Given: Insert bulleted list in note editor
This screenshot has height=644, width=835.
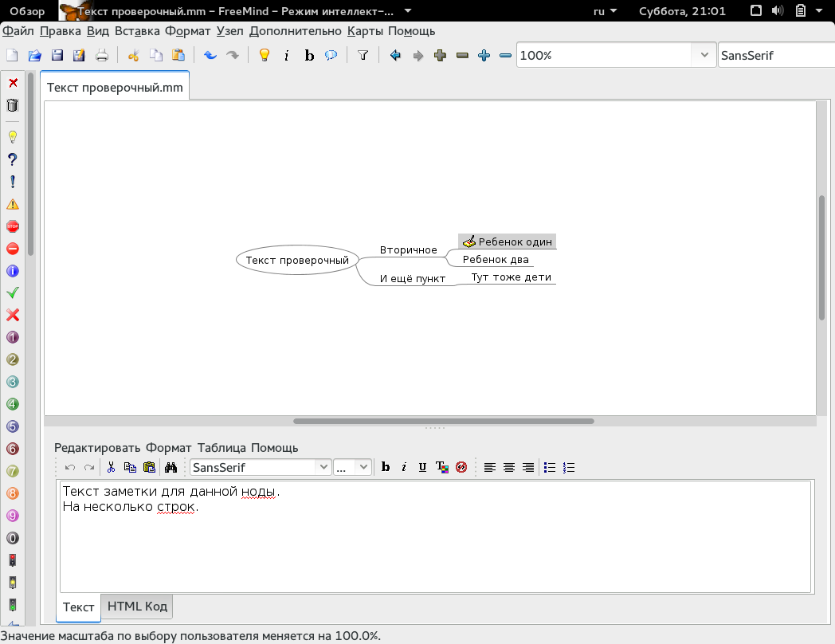Looking at the screenshot, I should tap(550, 467).
